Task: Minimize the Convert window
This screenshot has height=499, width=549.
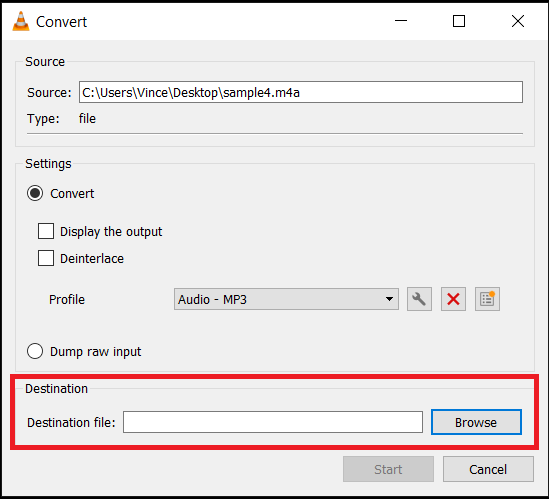Action: (x=401, y=21)
